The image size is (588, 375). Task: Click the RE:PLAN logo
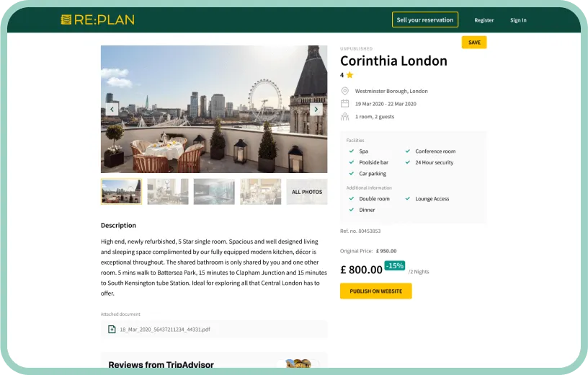pos(97,19)
